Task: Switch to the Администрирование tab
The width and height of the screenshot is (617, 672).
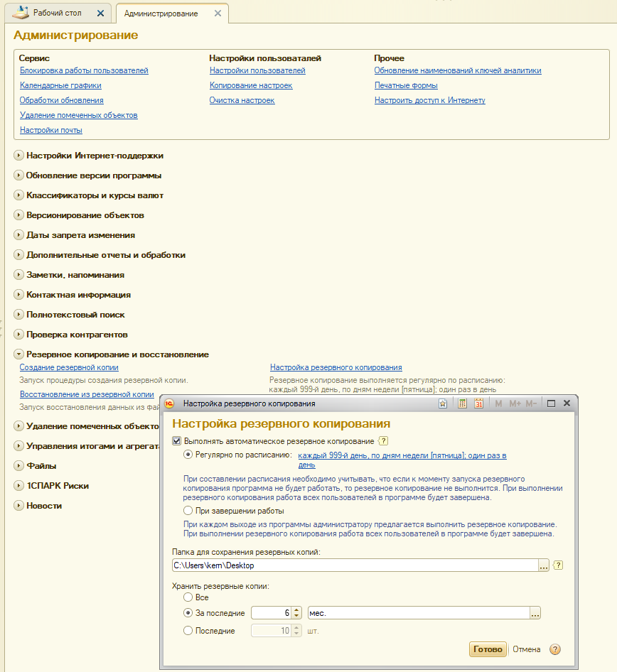Action: (161, 13)
